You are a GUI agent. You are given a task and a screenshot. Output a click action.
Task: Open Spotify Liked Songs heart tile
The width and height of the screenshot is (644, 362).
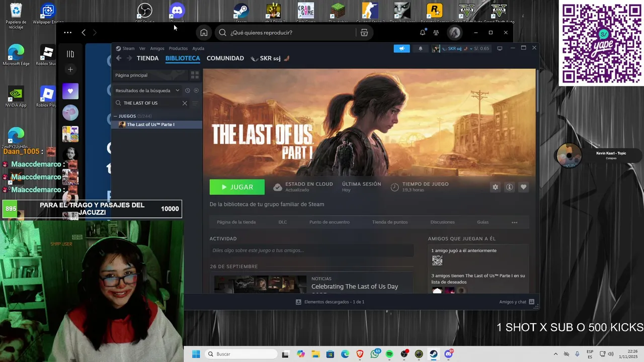click(x=70, y=91)
